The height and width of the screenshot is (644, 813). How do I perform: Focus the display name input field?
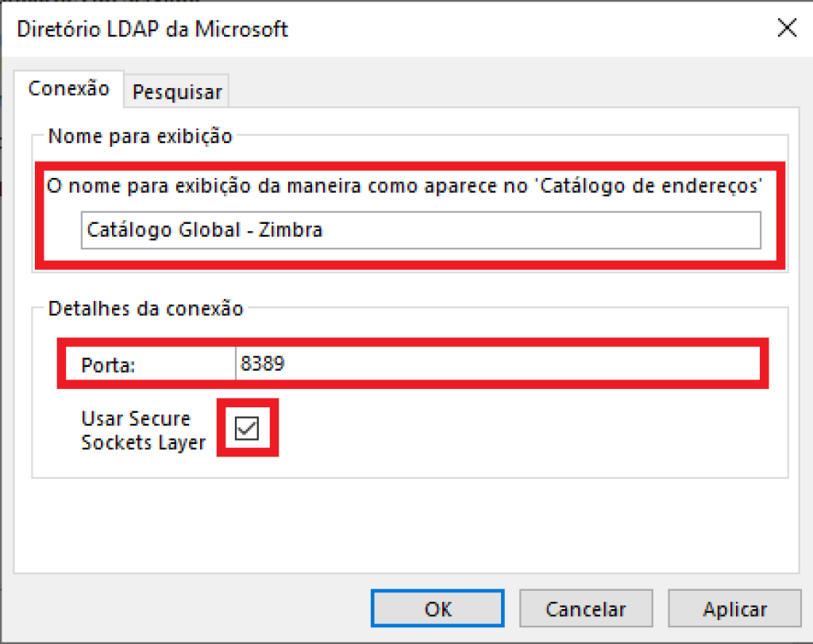click(x=421, y=230)
